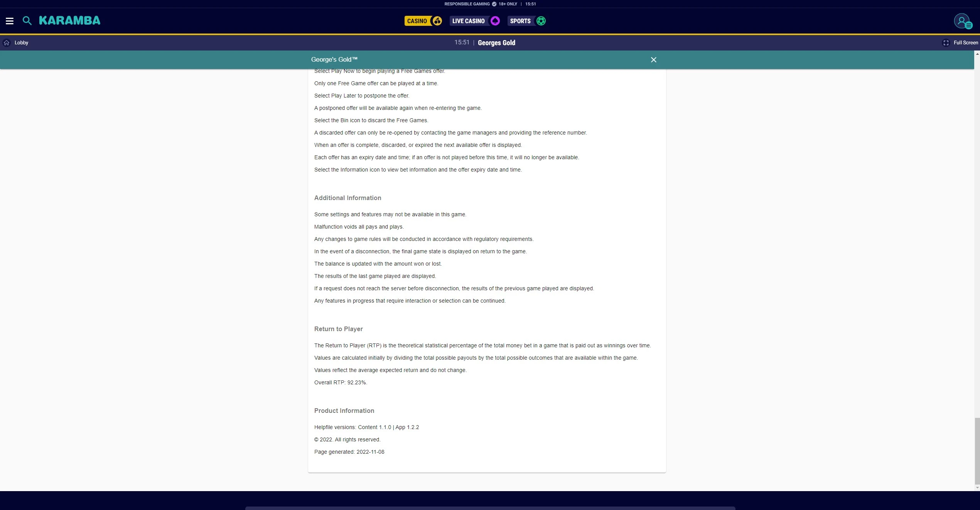Go to Karamba logo homepage
This screenshot has width=980, height=510.
tap(69, 20)
